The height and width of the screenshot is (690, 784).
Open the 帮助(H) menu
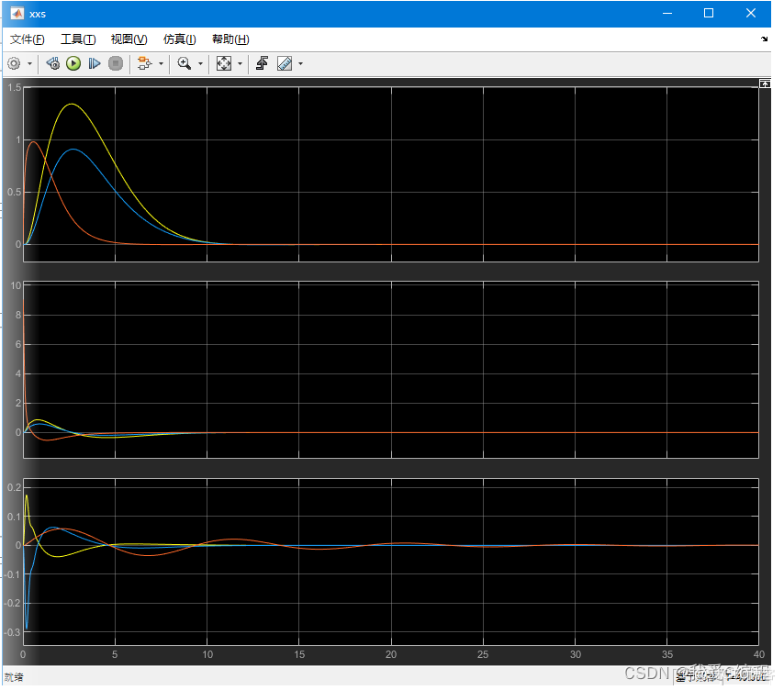point(230,39)
